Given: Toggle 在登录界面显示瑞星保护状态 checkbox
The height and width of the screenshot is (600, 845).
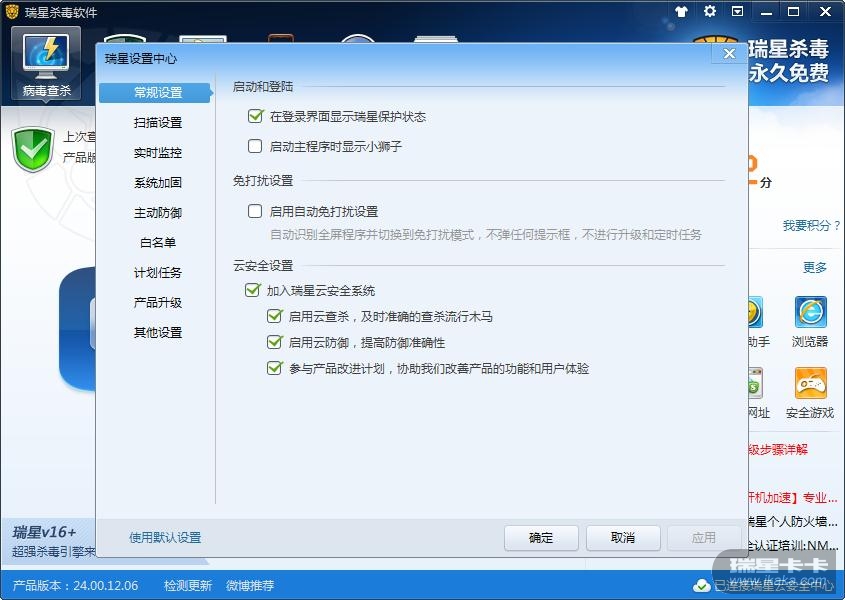Looking at the screenshot, I should pyautogui.click(x=255, y=116).
